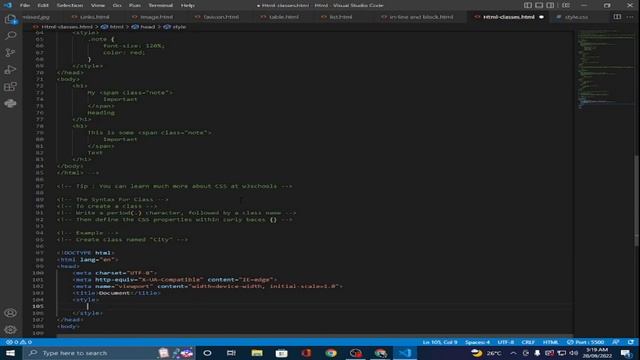Toggle the secondary sidebar layout icon
The image size is (640, 360).
(x=550, y=5)
